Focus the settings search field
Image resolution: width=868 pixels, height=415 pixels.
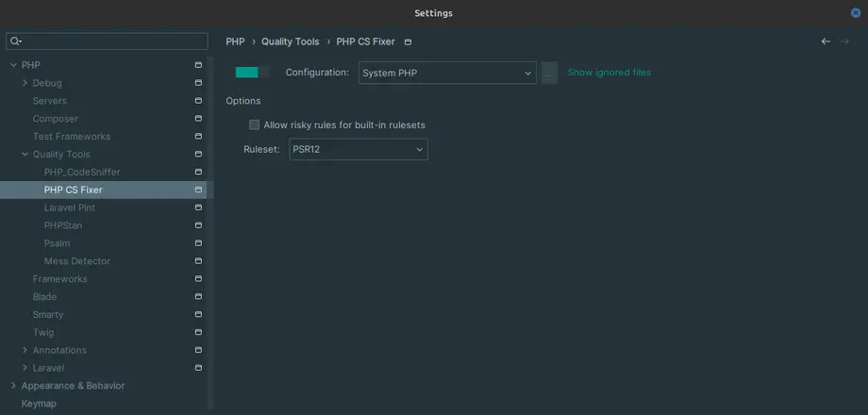tap(107, 41)
